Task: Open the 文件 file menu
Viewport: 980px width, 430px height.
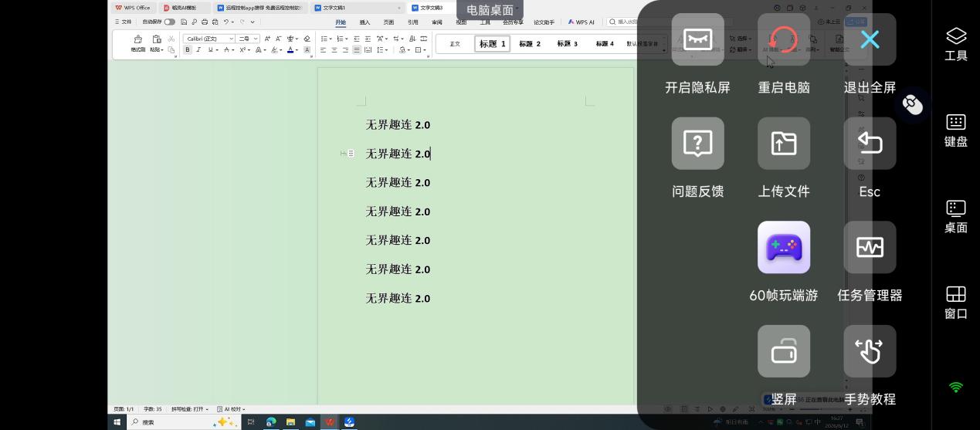Action: [x=124, y=22]
